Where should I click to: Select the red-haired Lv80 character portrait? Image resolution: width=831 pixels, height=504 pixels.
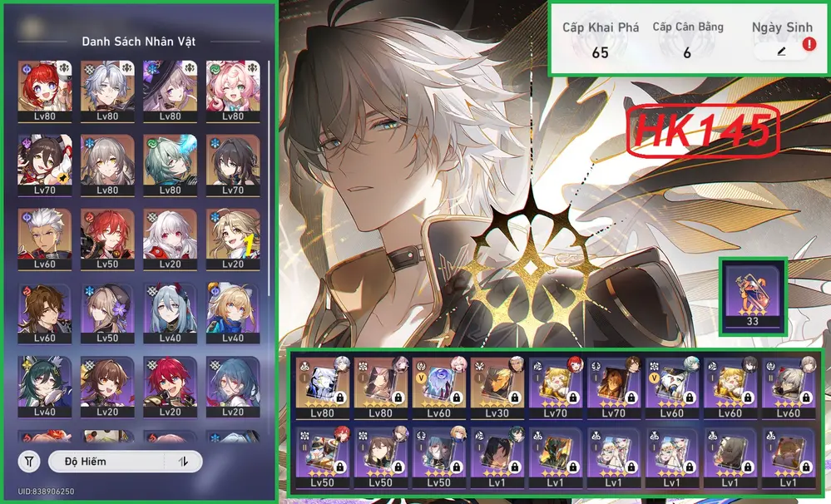(x=45, y=91)
